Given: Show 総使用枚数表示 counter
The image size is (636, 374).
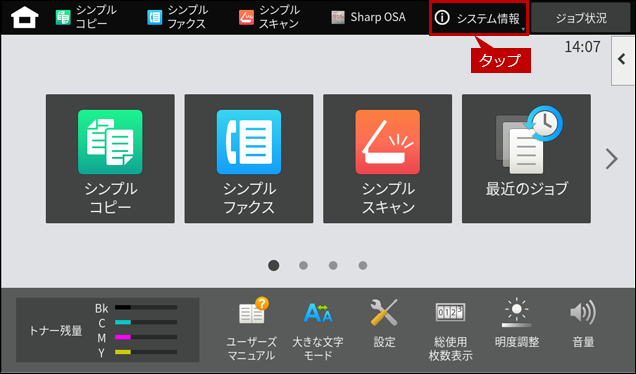Looking at the screenshot, I should tap(450, 330).
